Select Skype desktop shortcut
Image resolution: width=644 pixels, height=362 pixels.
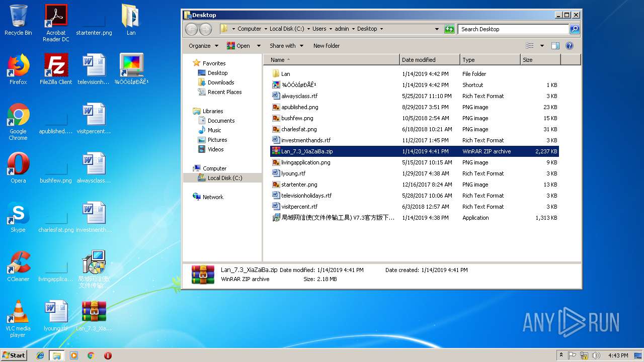tap(18, 217)
